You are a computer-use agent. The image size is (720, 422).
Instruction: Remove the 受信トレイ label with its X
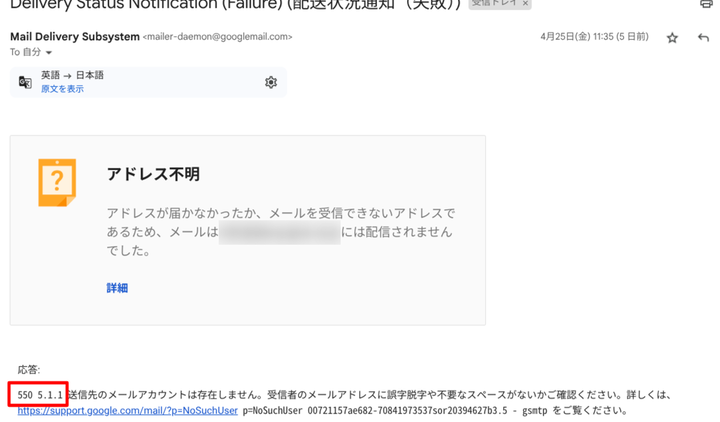[x=525, y=4]
